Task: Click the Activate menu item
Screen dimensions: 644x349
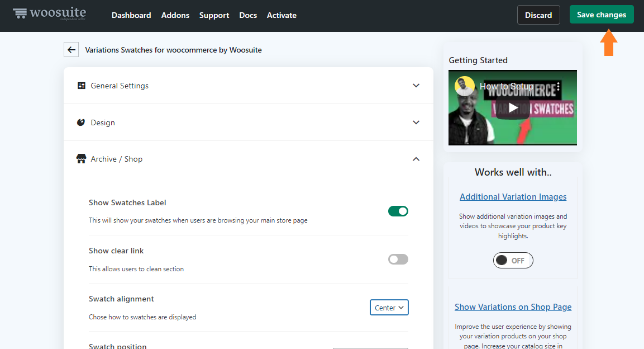Action: 282,15
